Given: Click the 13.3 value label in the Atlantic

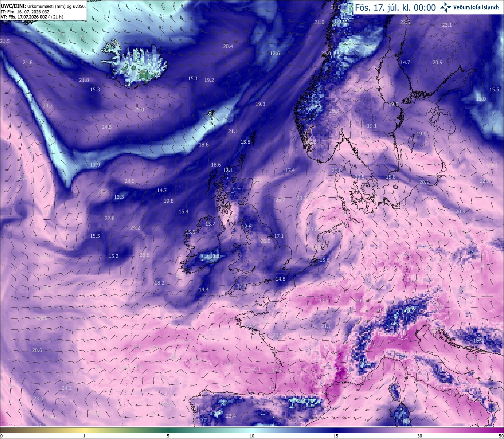Looking at the screenshot, I should point(119,197).
